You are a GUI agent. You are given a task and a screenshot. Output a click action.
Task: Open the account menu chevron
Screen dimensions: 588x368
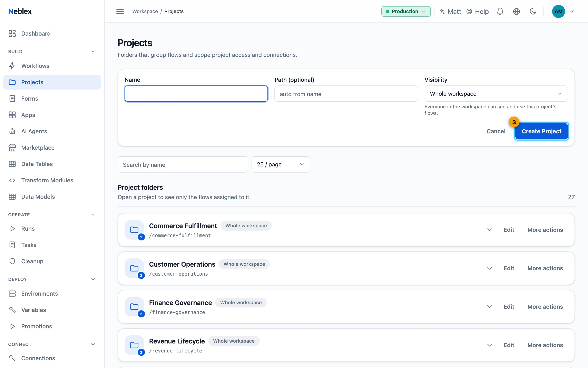click(x=571, y=11)
